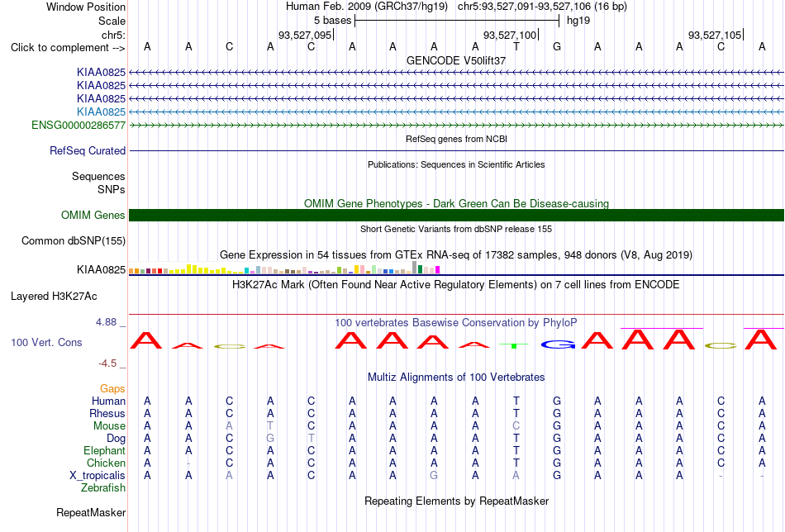Click the T base in the sequence ruler
Image resolution: width=785 pixels, height=532 pixels.
pos(516,47)
